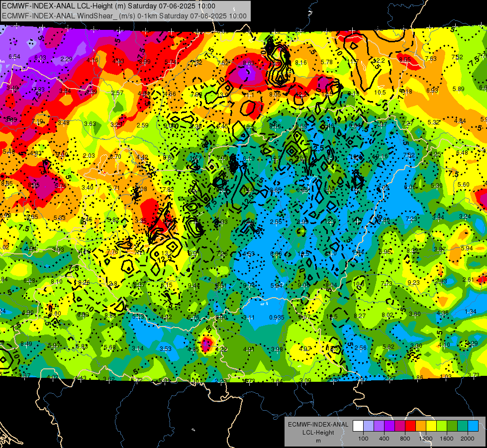The height and width of the screenshot is (448, 487).
Task: Click the map value '3.11'
Action: click(249, 318)
